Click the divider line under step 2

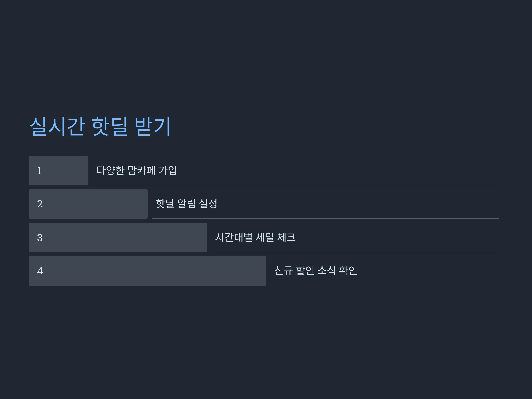325,219
